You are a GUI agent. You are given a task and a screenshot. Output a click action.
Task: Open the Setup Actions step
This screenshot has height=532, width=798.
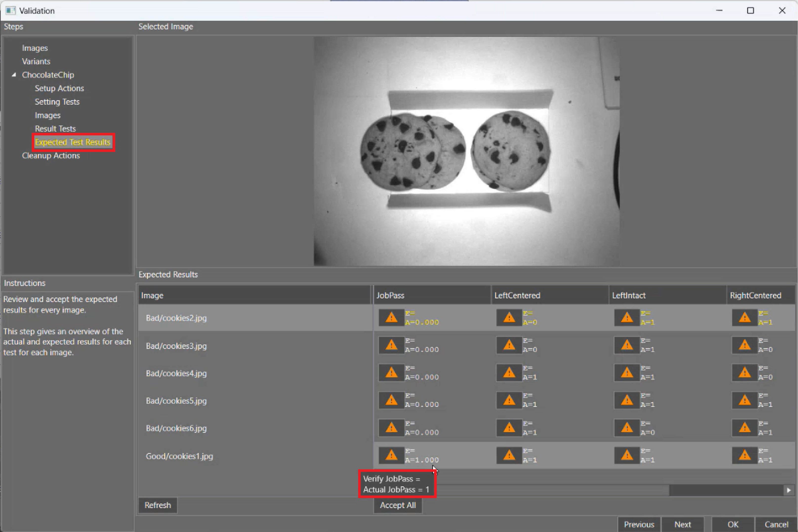pos(59,88)
